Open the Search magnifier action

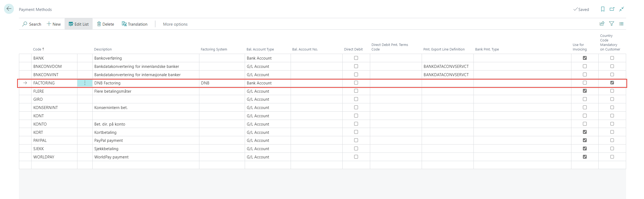pyautogui.click(x=32, y=24)
